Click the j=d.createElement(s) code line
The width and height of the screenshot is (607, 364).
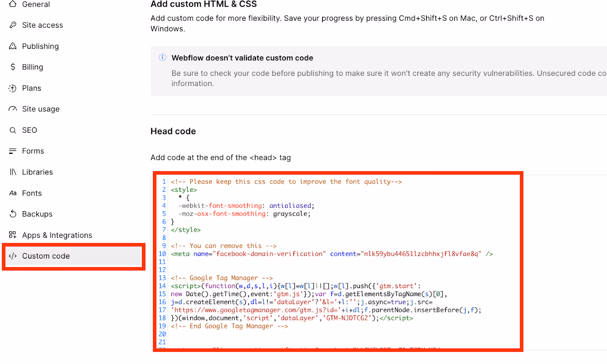(x=302, y=302)
